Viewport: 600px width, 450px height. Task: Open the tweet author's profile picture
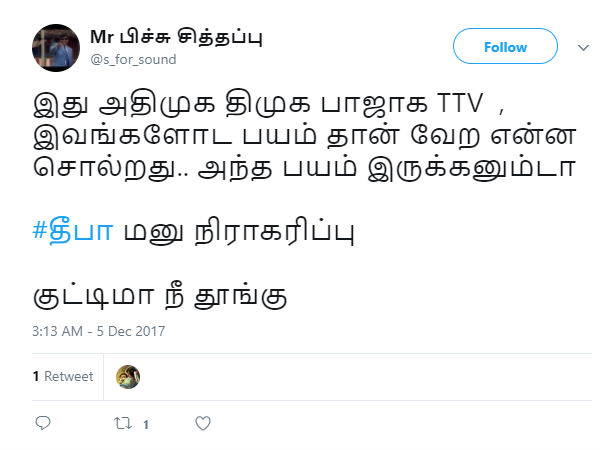(x=56, y=48)
